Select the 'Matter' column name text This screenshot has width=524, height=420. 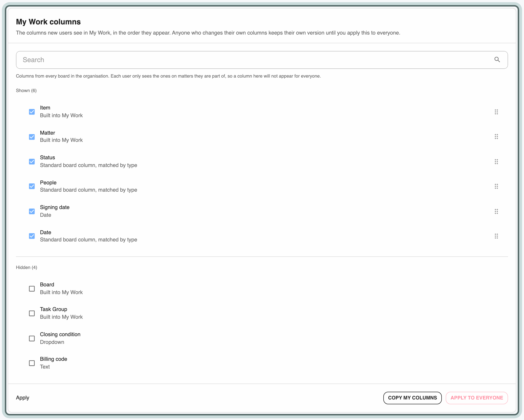[x=47, y=133]
